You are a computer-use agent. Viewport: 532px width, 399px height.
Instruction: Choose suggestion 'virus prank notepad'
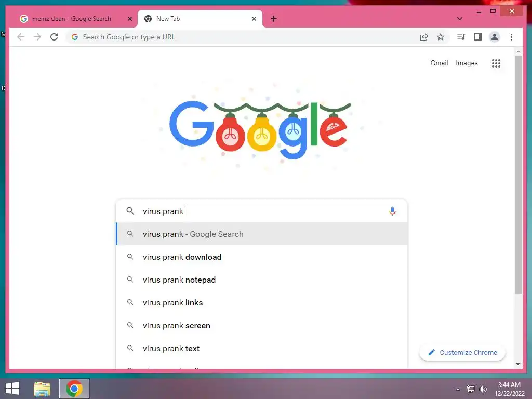coord(262,280)
